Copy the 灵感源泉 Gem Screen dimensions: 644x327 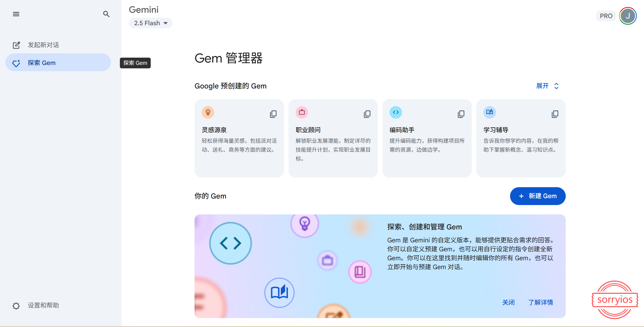273,114
